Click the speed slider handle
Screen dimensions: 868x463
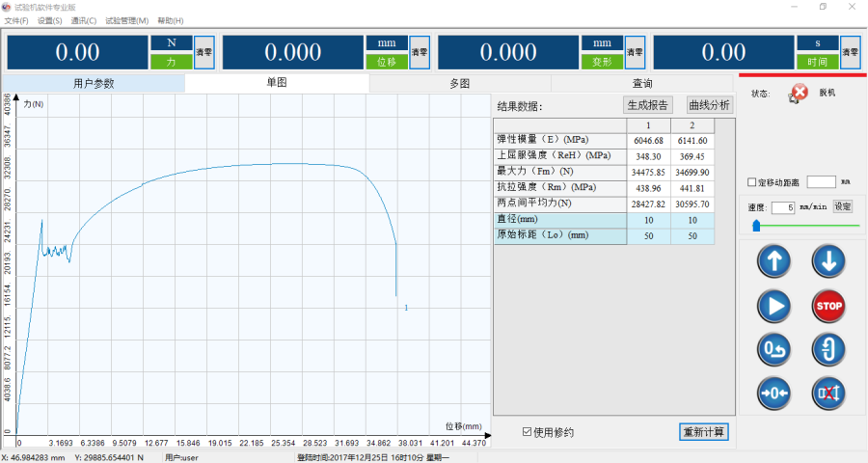point(756,226)
